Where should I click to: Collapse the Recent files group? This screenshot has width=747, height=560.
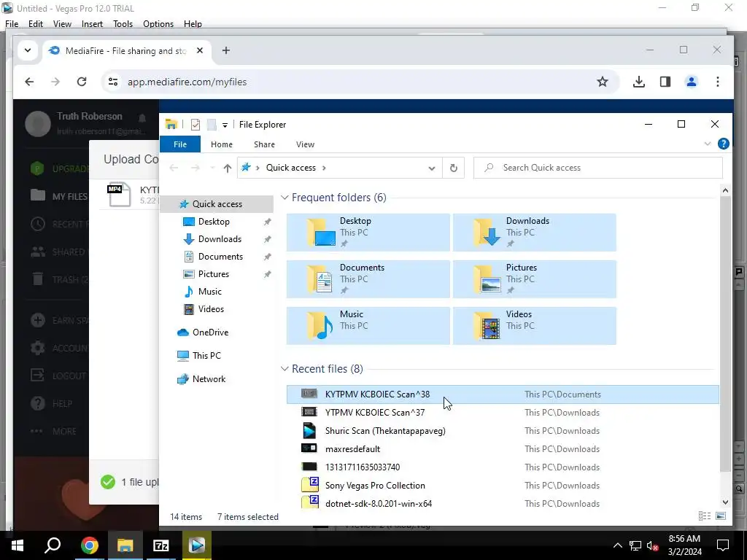[285, 368]
